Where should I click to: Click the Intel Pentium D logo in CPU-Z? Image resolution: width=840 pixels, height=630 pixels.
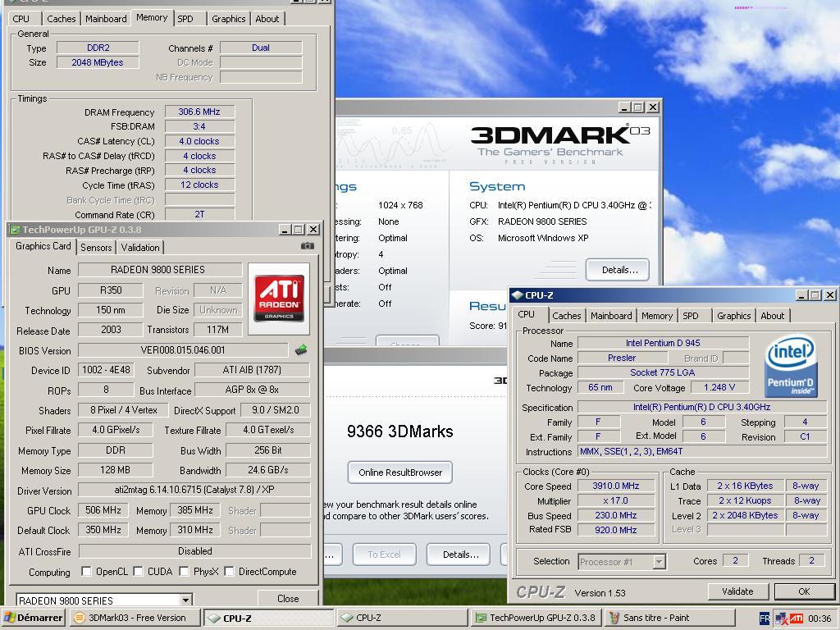(791, 366)
